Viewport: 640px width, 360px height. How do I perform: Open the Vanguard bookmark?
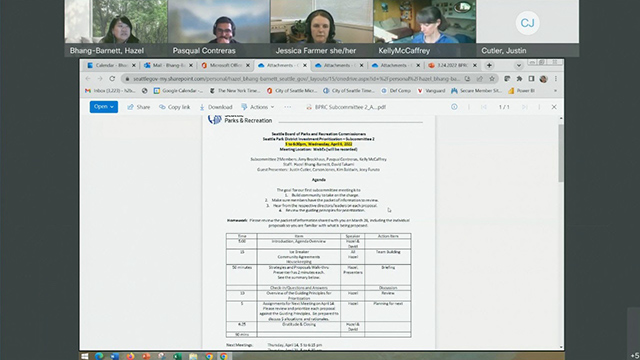431,91
